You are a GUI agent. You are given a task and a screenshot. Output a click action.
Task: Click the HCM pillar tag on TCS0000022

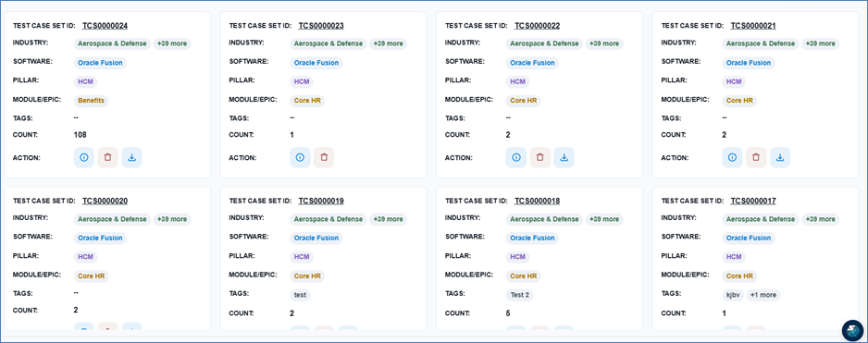pyautogui.click(x=517, y=82)
